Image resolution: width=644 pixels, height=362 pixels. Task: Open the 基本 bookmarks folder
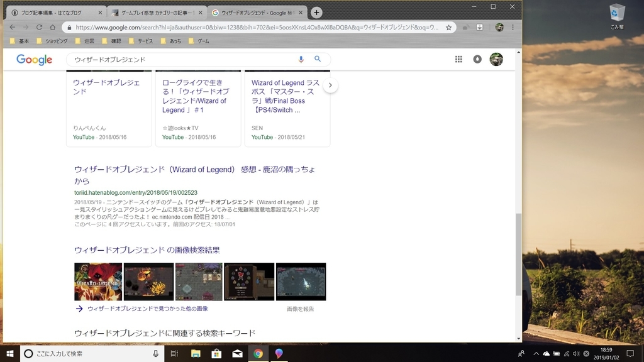19,41
